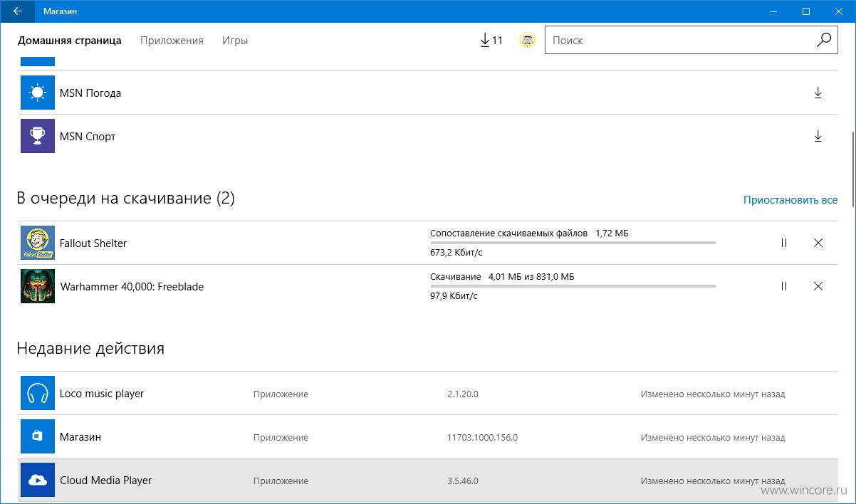This screenshot has width=856, height=504.
Task: Click the Fallout Shelter app icon
Action: [x=38, y=243]
